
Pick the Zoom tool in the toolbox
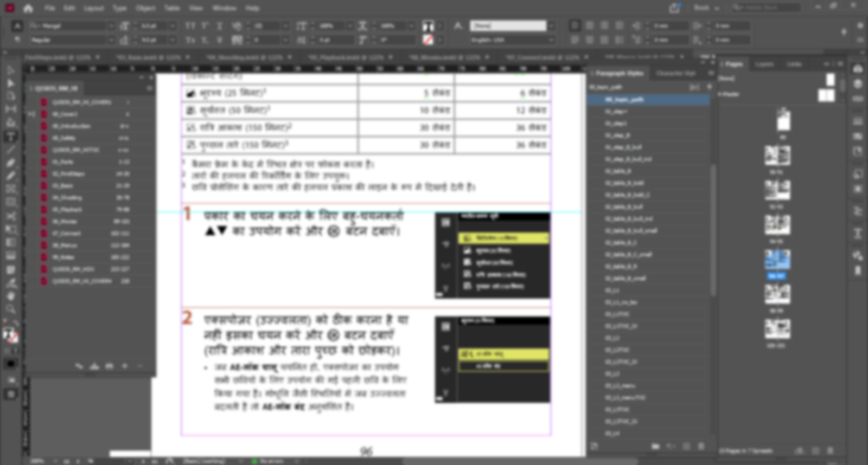click(10, 309)
